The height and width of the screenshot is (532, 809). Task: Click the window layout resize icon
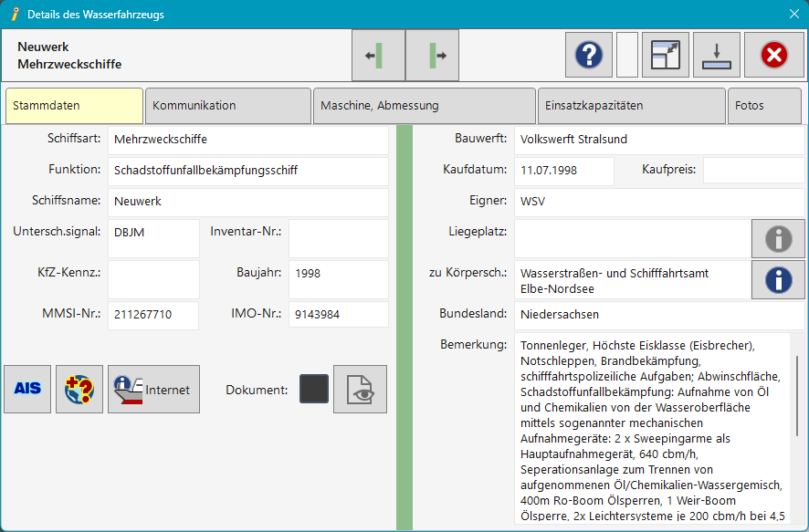coord(665,56)
